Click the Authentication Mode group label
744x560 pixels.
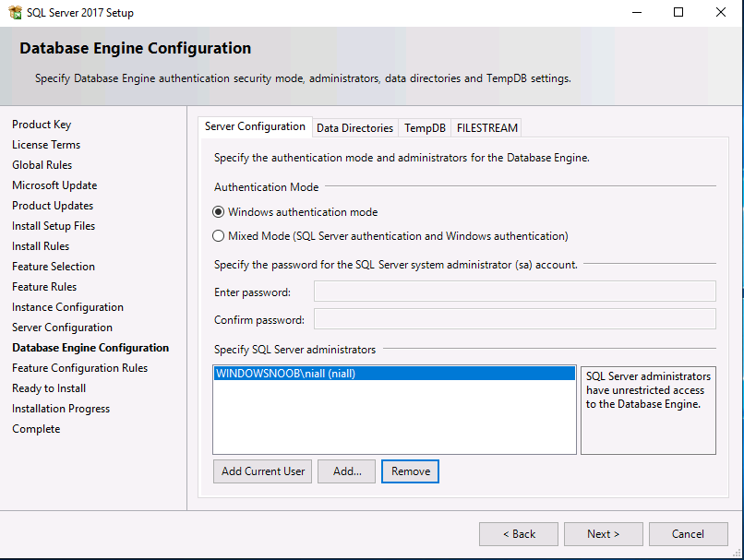266,187
